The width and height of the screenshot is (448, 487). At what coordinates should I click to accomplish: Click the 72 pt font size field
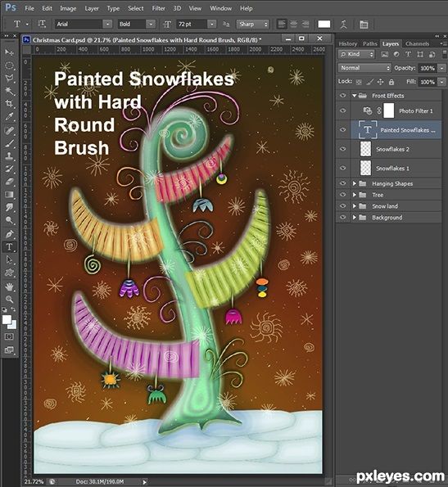(192, 25)
